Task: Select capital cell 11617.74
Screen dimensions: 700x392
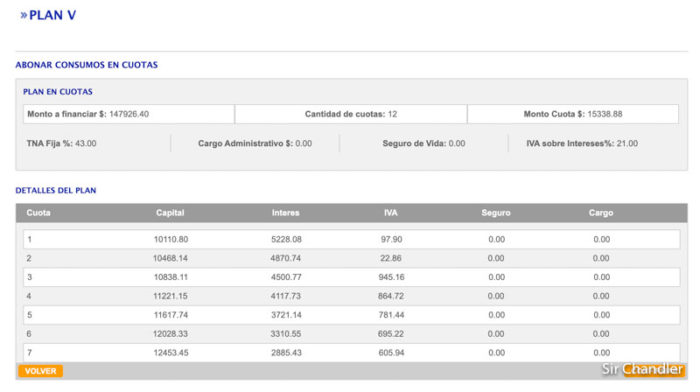Action: [171, 315]
